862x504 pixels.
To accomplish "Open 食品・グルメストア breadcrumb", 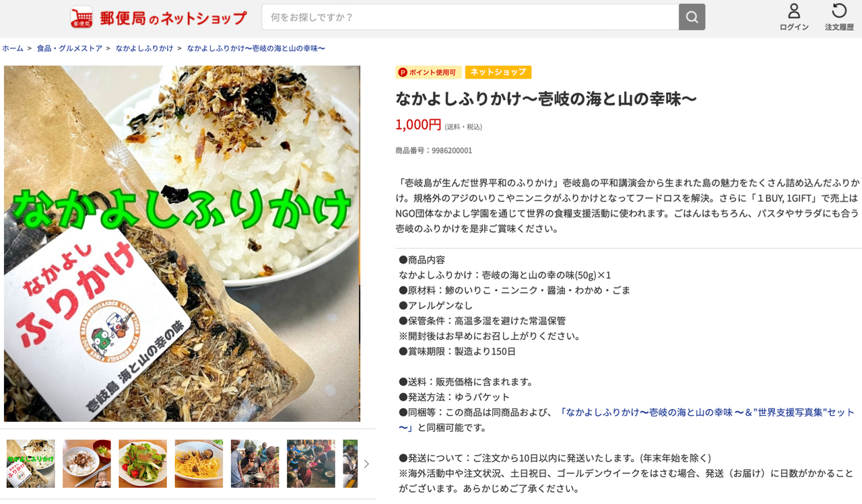I will coord(69,48).
